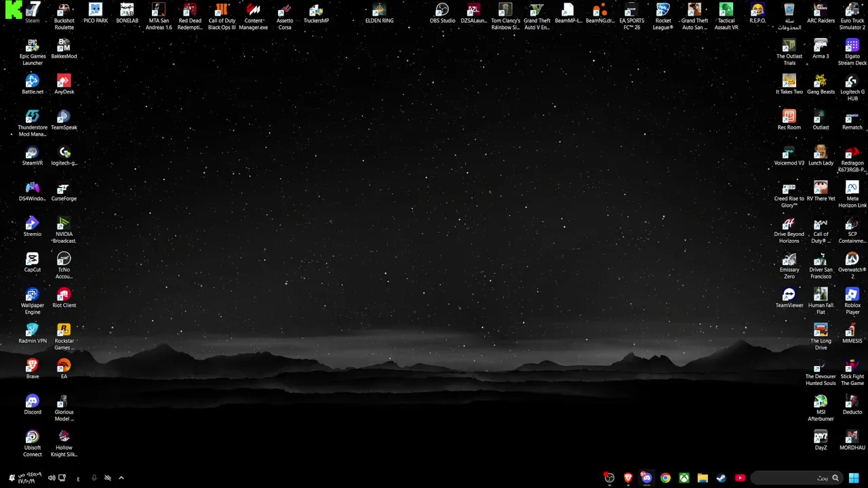This screenshot has width=868, height=488.
Task: Launch Battle.net from the desktop
Action: point(33,84)
